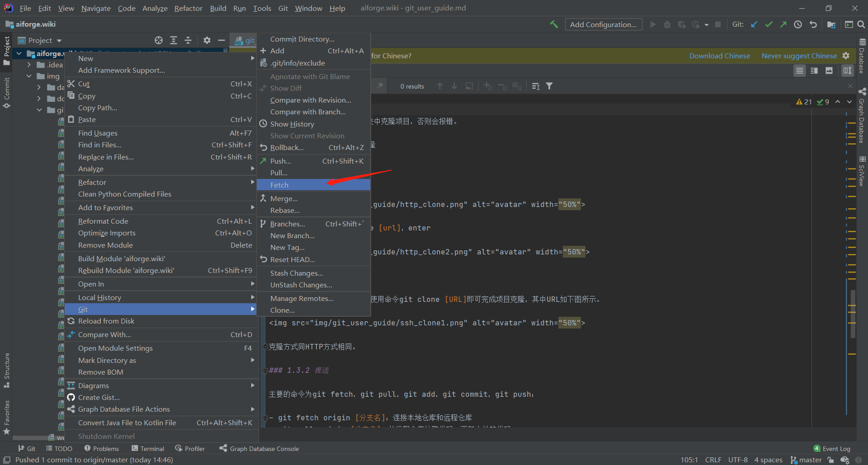
Task: Click Add Configuration... button
Action: [x=603, y=24]
